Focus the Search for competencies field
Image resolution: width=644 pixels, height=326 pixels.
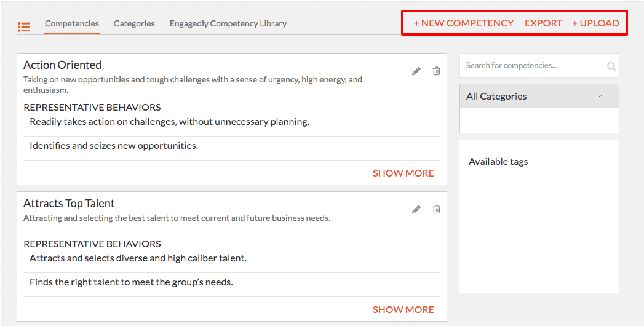pos(535,66)
